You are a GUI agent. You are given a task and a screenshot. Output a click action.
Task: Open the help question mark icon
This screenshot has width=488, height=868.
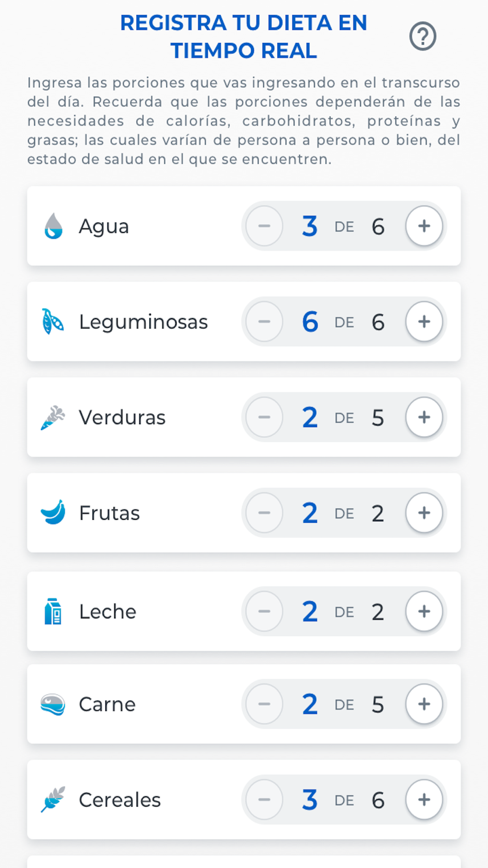pyautogui.click(x=423, y=37)
